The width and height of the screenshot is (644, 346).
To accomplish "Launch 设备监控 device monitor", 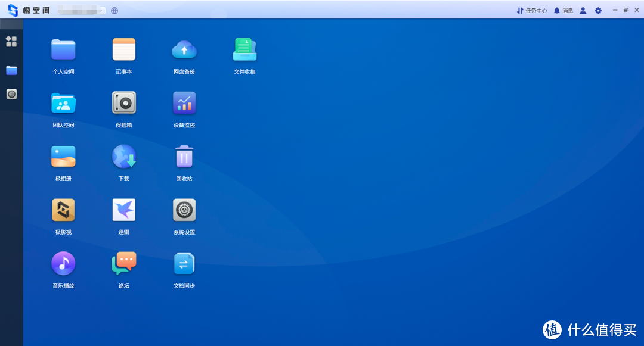I will pyautogui.click(x=184, y=104).
